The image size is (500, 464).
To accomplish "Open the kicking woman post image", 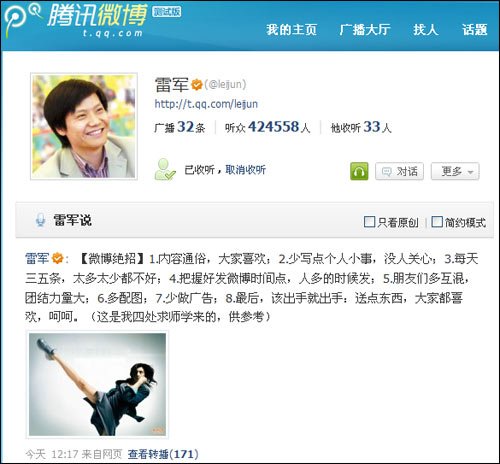I will point(97,384).
